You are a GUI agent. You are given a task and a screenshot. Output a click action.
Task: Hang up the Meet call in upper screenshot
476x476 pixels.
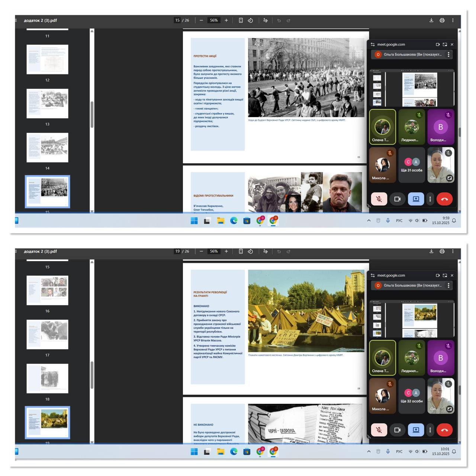coord(444,199)
